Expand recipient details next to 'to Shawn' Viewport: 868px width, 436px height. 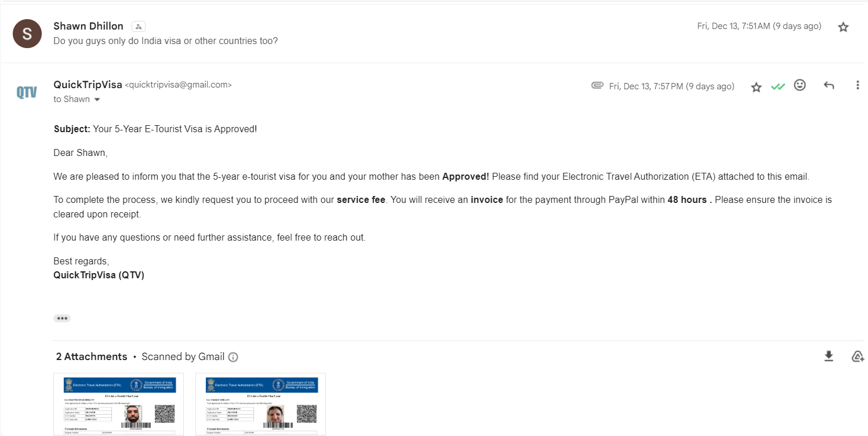(97, 100)
